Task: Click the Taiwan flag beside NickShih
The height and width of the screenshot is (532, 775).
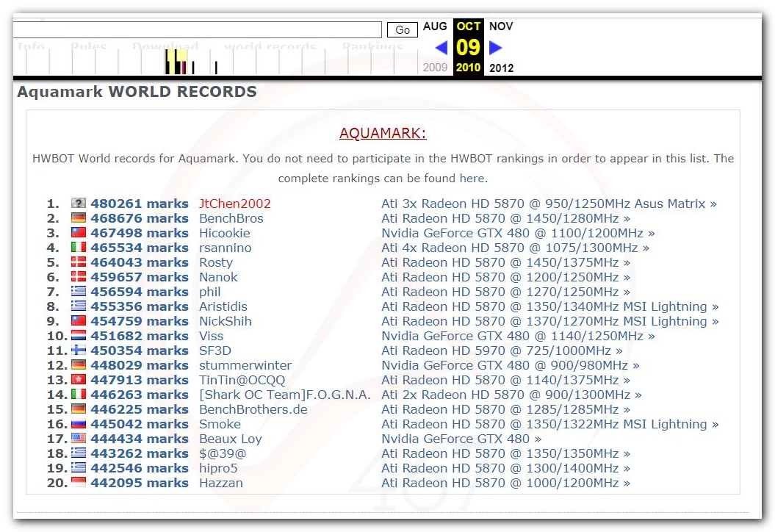Action: (x=78, y=320)
